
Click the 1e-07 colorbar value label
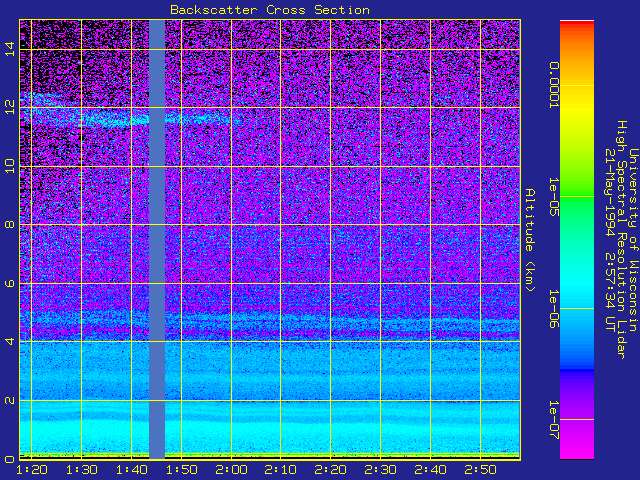(553, 420)
